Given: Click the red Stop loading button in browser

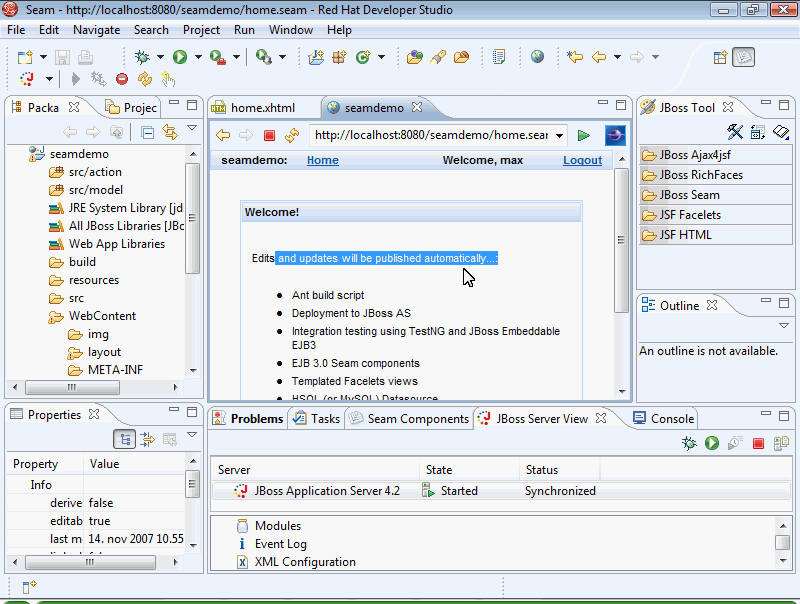Looking at the screenshot, I should coord(269,135).
